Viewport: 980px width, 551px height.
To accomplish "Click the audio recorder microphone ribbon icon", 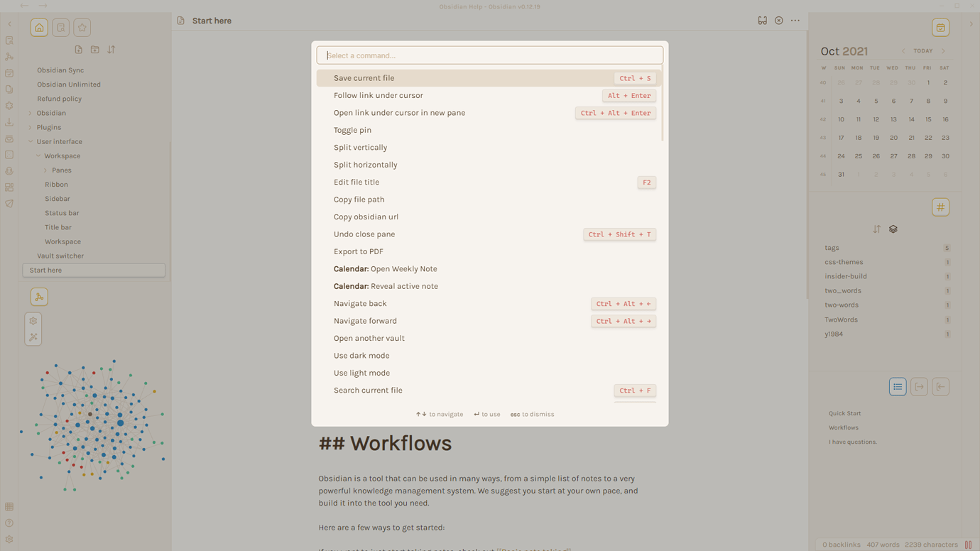I will 9,171.
